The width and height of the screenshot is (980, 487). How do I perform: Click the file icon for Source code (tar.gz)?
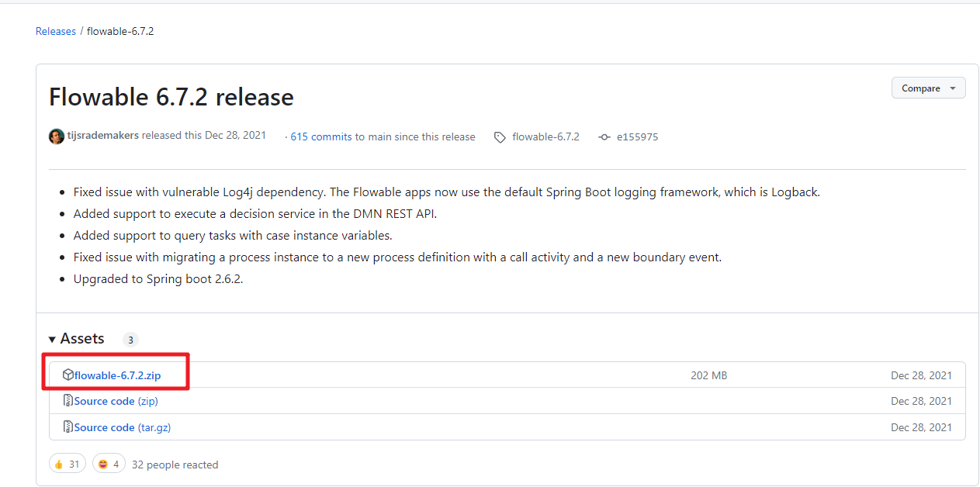tap(68, 427)
